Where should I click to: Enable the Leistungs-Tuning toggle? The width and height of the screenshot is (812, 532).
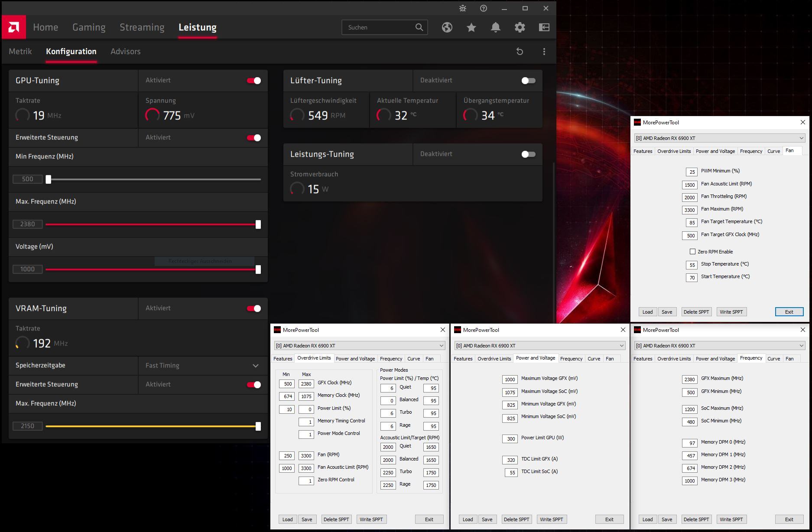pos(529,154)
